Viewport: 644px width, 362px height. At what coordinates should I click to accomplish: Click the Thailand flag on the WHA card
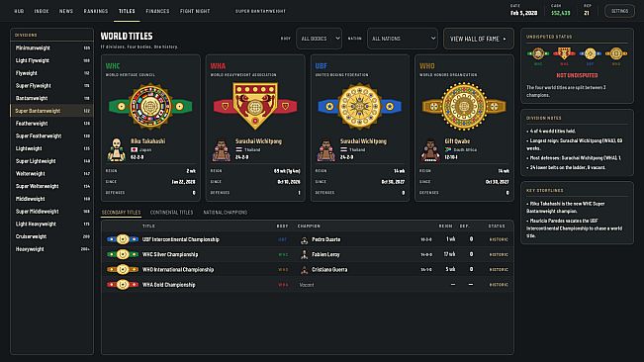coord(238,149)
